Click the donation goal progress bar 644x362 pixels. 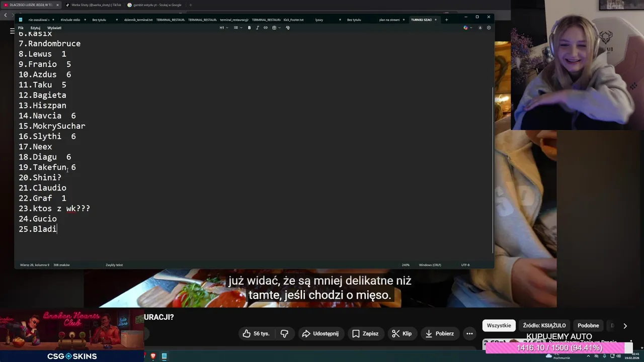pos(559,348)
